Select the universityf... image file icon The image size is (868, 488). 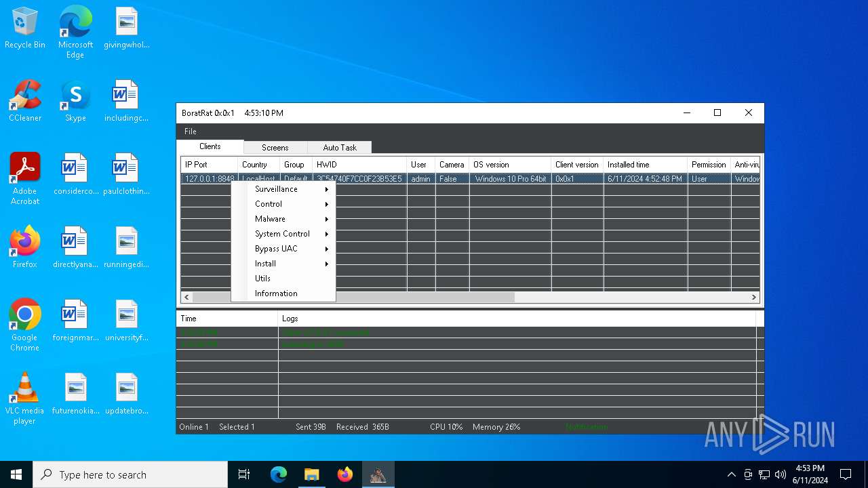(127, 321)
